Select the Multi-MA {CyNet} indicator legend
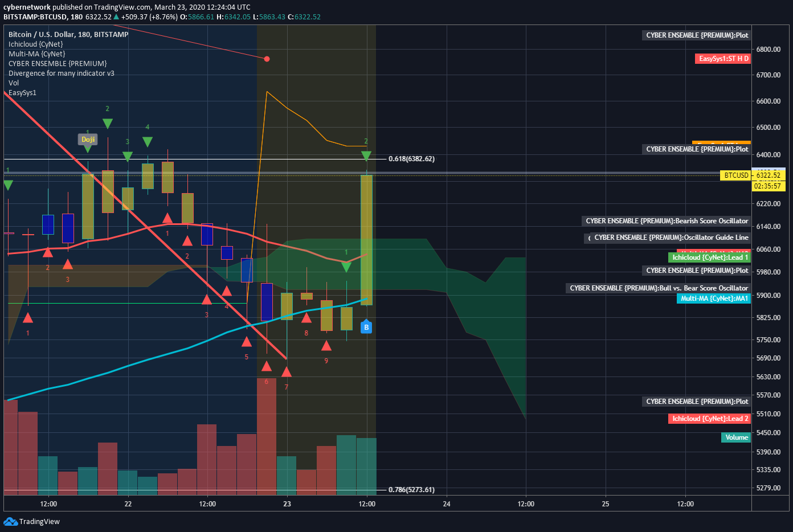The width and height of the screenshot is (793, 532). coord(37,54)
